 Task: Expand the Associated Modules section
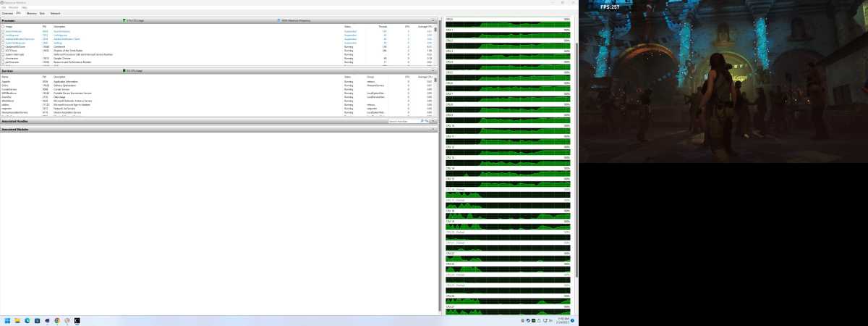coord(433,129)
